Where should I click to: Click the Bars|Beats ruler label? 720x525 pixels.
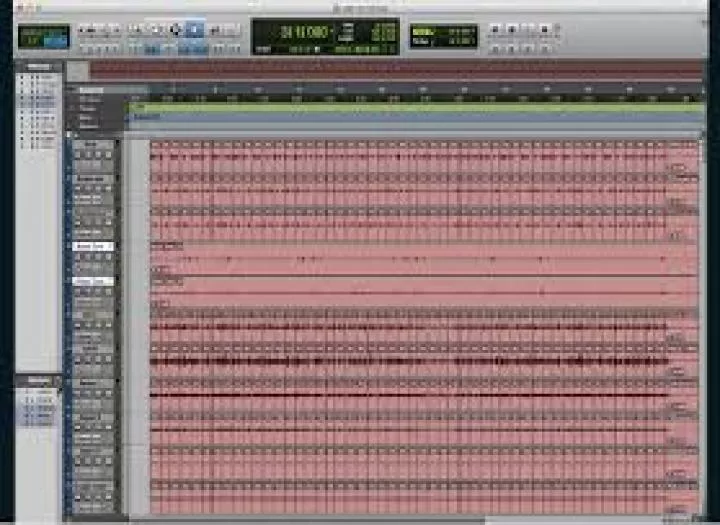[91, 90]
